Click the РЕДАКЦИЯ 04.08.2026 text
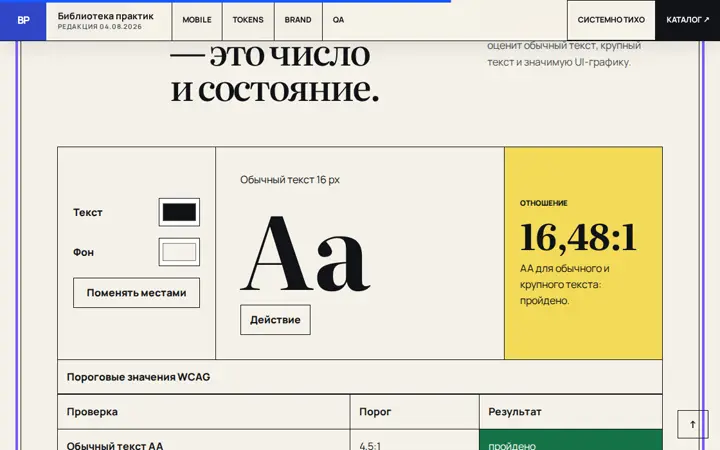 coord(100,27)
